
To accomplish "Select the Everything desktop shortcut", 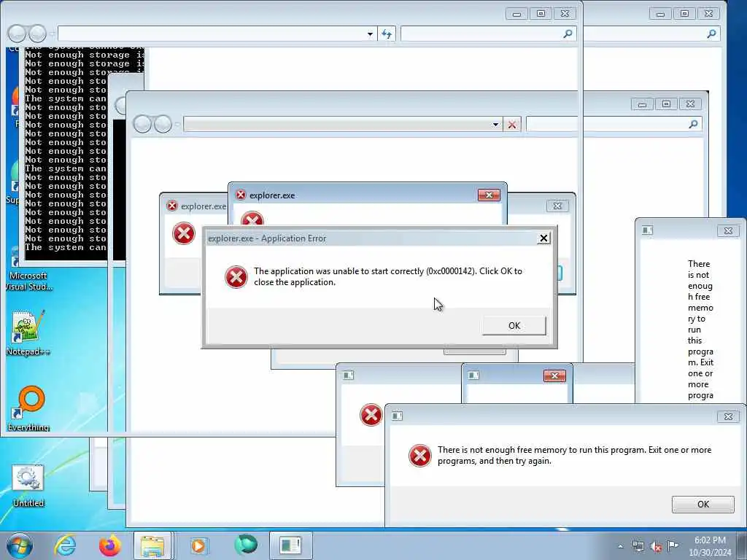I will click(28, 408).
